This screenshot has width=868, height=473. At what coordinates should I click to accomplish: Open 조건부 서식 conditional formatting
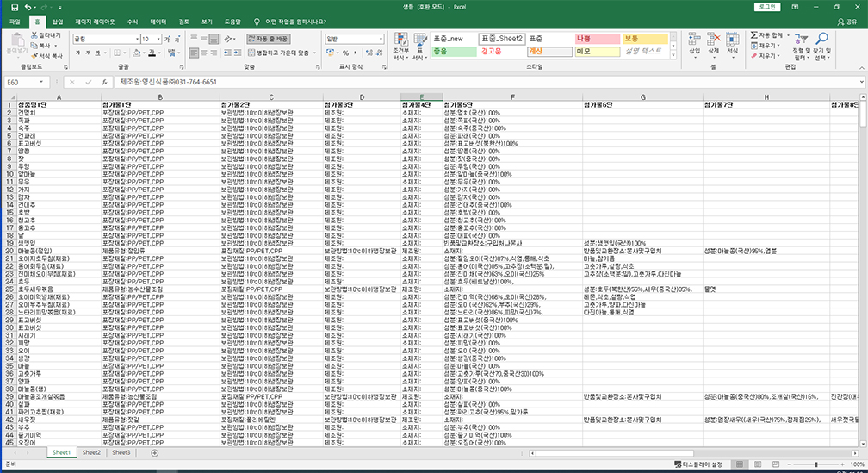click(400, 47)
